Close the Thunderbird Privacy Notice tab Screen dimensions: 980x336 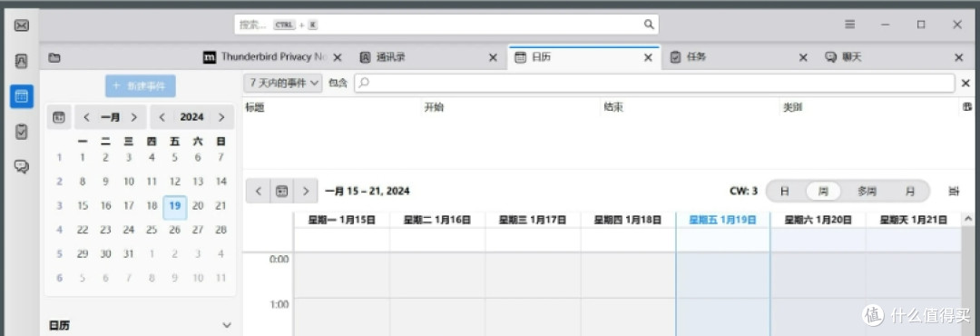(x=338, y=57)
